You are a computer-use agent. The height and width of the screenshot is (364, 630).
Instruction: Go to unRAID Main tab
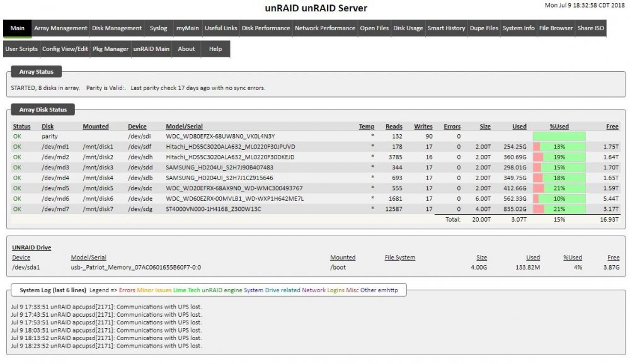click(x=151, y=49)
